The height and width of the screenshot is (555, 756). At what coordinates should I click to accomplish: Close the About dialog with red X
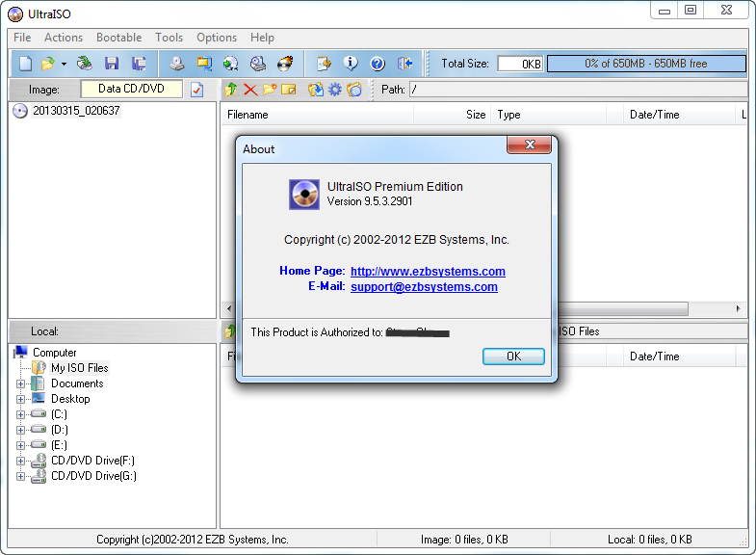coord(530,145)
